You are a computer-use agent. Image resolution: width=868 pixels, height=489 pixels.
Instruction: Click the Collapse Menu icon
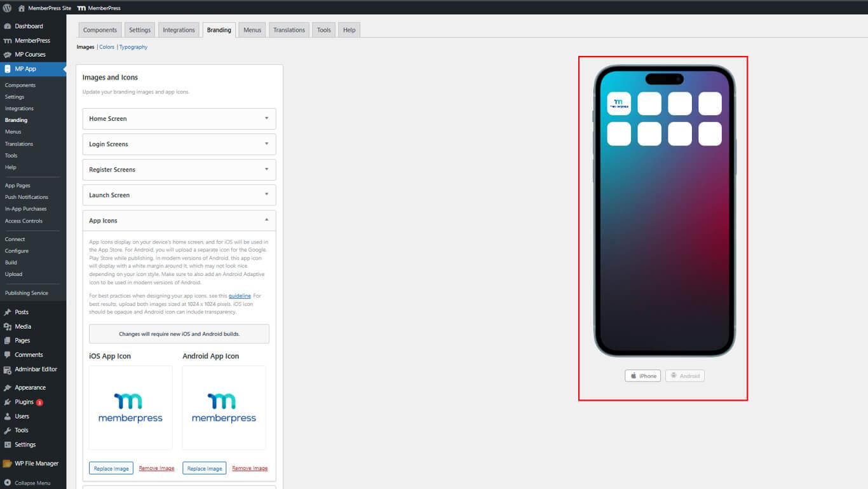coord(7,483)
